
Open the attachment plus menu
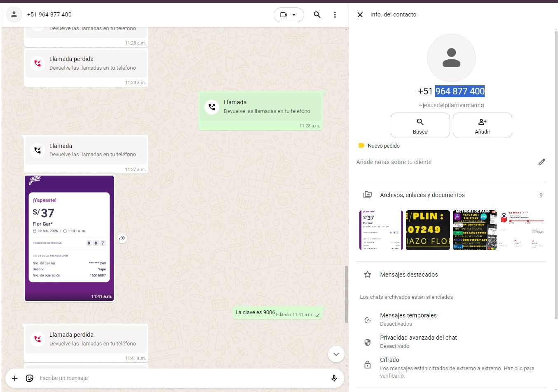(x=15, y=378)
